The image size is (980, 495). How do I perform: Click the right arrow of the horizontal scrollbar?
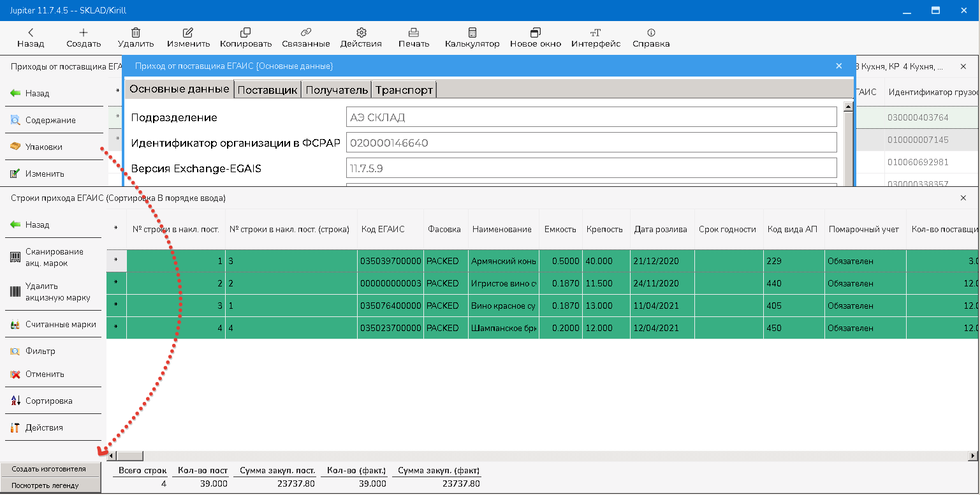(973, 456)
